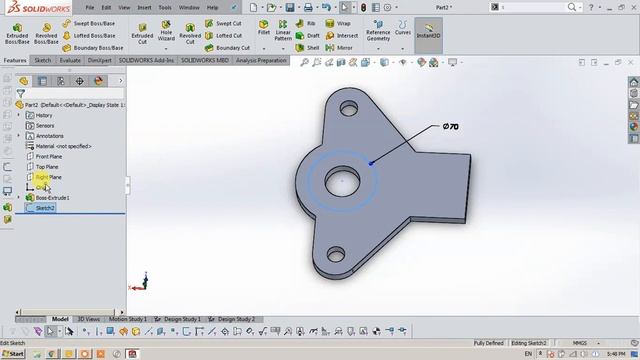
Task: Open the Curves tool
Action: (402, 28)
